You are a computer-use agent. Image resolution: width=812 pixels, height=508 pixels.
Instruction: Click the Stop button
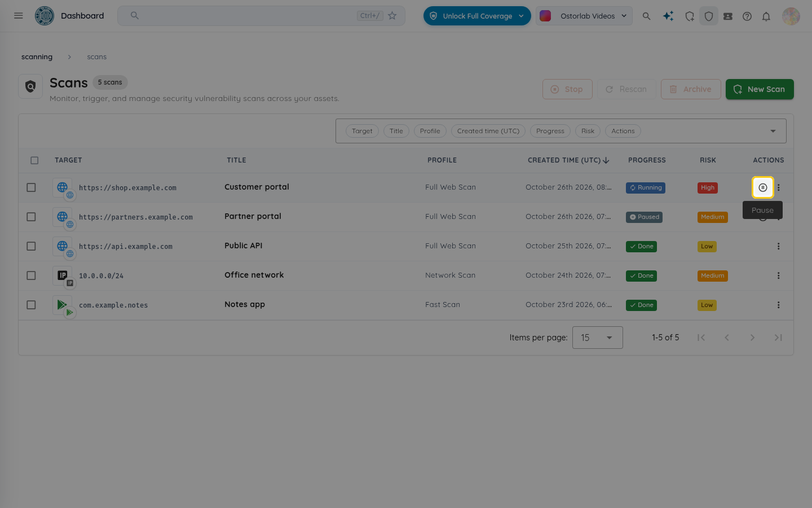(567, 89)
